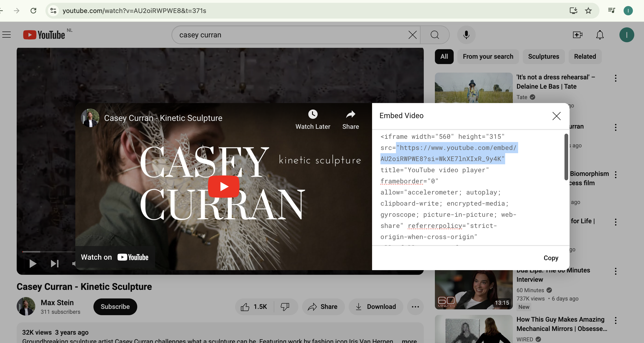Image resolution: width=644 pixels, height=343 pixels.
Task: Open How This Guy Makes Amazing title
Action: point(562,324)
